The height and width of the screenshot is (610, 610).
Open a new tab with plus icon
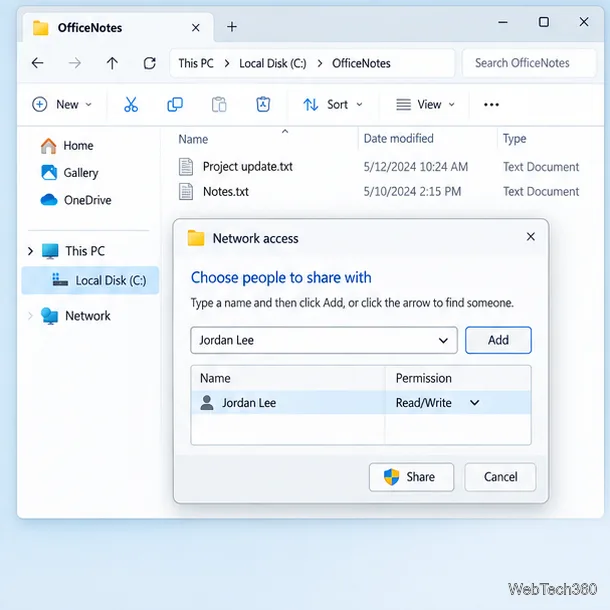232,27
